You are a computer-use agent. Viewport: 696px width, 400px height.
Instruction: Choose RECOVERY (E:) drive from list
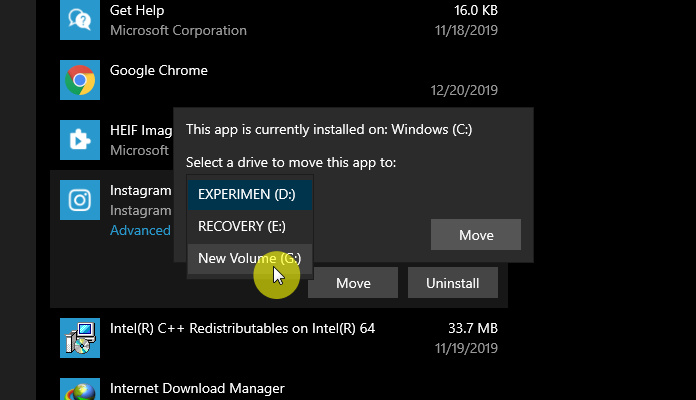point(250,226)
